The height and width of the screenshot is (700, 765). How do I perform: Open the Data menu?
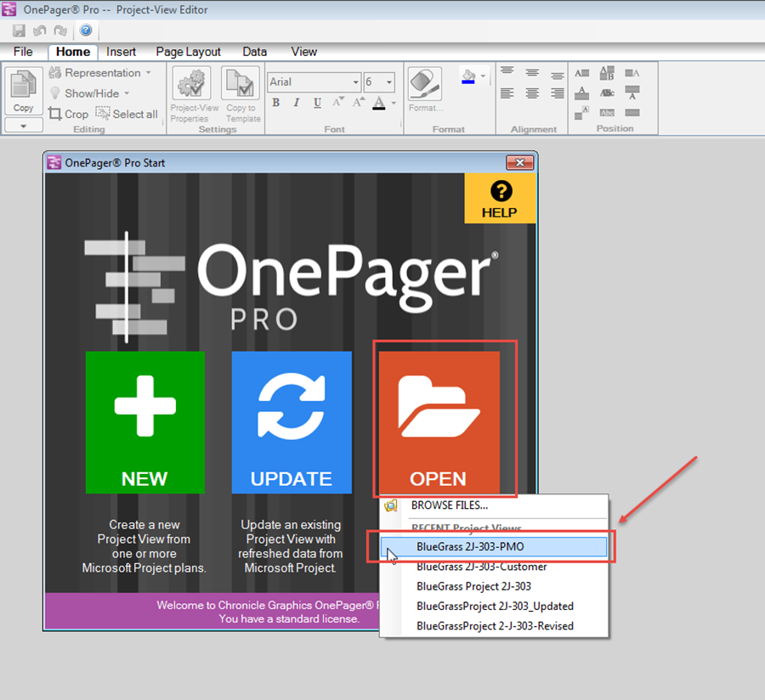tap(254, 52)
